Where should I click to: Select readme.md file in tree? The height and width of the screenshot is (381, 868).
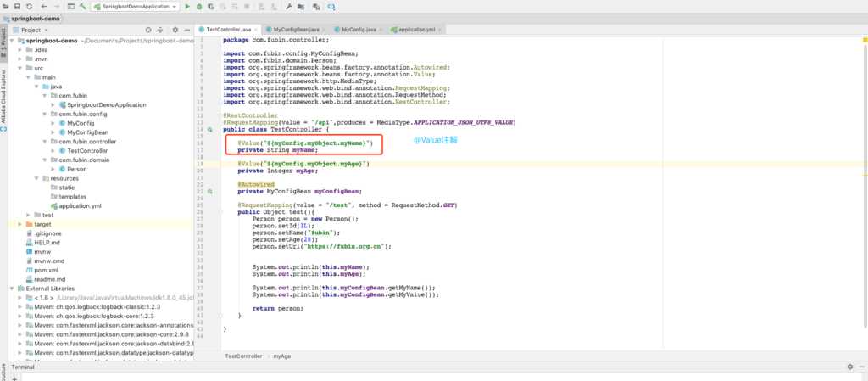(x=50, y=279)
